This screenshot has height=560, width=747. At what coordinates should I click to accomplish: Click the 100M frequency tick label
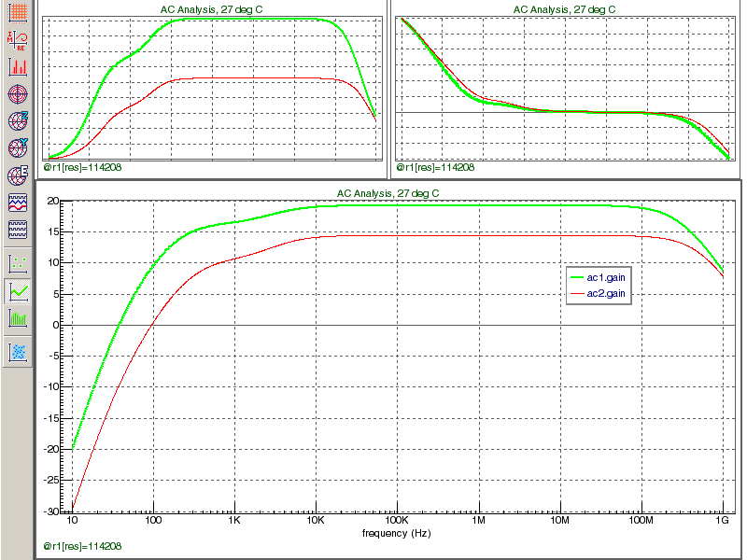641,520
